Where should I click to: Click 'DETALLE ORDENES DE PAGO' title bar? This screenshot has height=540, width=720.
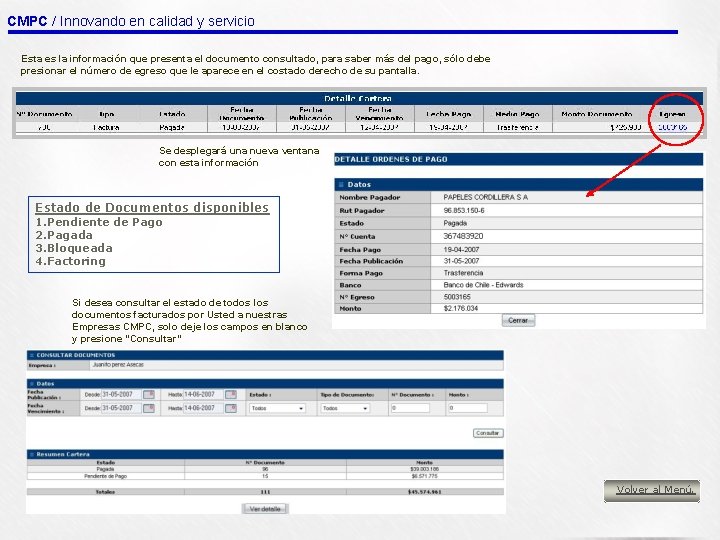tap(518, 159)
